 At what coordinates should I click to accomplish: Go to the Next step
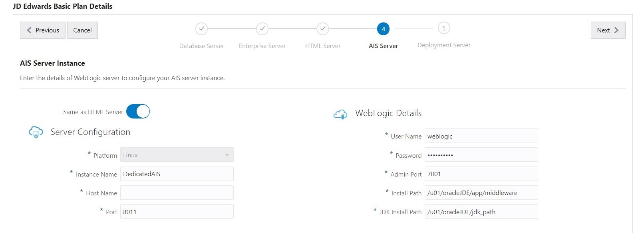point(608,30)
